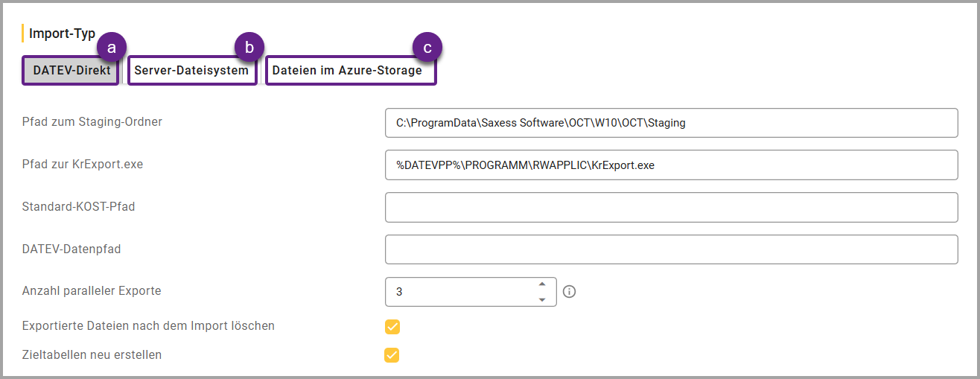Click the 'Anzahl paralleler Exporte' label
This screenshot has height=379, width=980.
point(92,291)
